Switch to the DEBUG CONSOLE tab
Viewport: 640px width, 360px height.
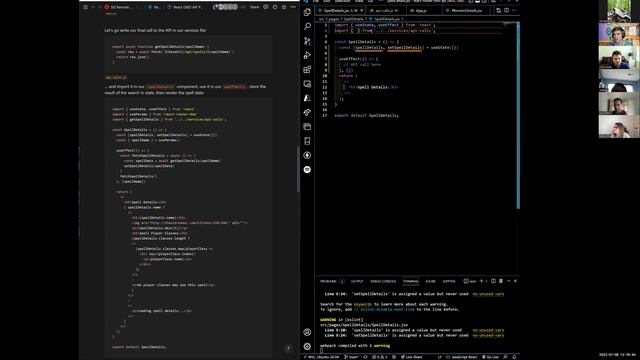[x=383, y=281]
